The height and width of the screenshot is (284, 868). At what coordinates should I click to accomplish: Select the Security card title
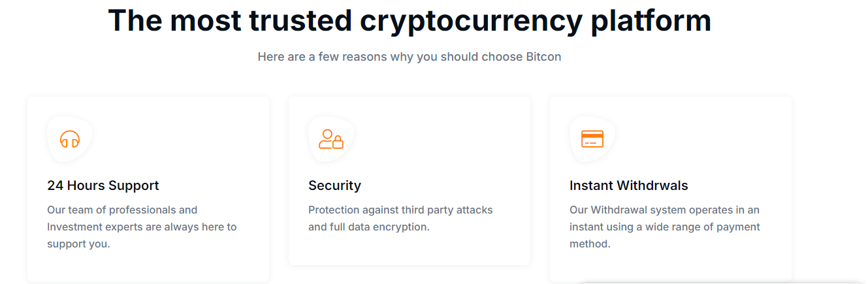[x=334, y=185]
